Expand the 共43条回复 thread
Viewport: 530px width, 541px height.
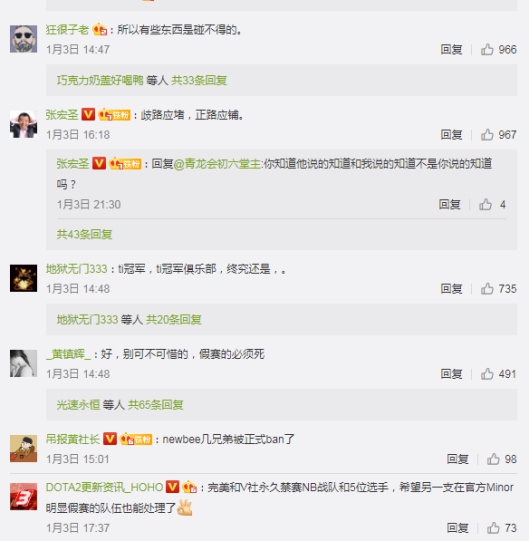point(85,235)
